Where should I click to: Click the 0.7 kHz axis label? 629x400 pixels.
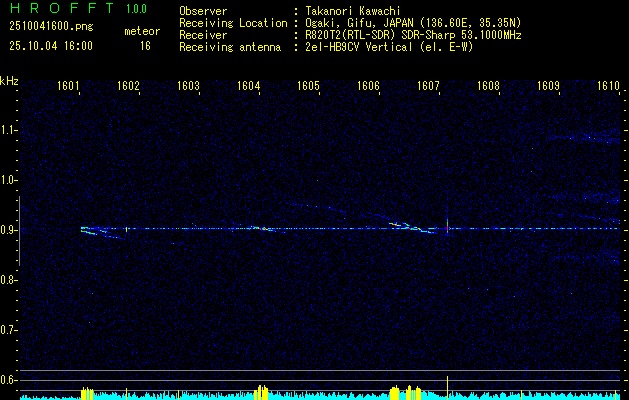pyautogui.click(x=8, y=330)
